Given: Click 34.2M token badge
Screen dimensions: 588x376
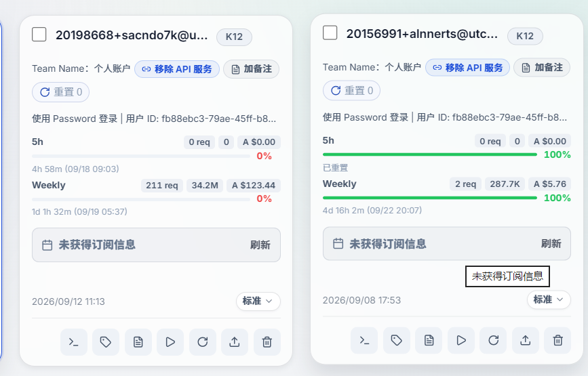Looking at the screenshot, I should click(x=205, y=186).
